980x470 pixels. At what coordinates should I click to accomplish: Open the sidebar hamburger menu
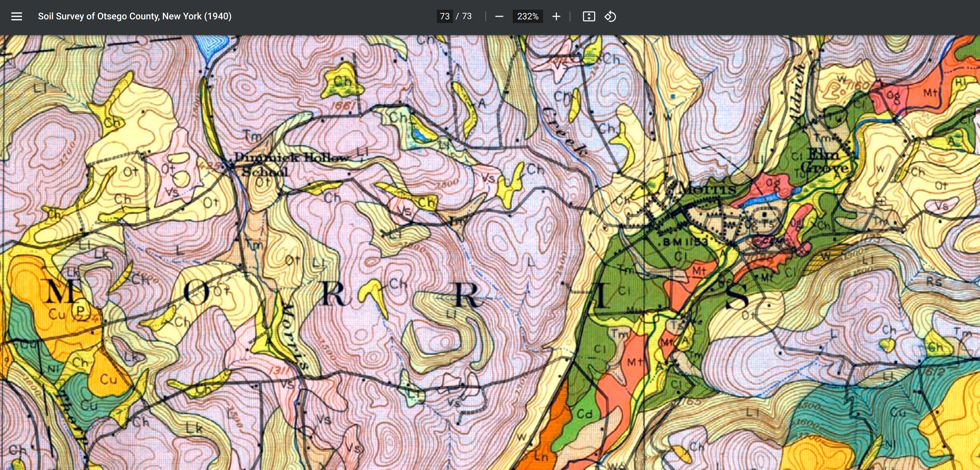coord(17,16)
